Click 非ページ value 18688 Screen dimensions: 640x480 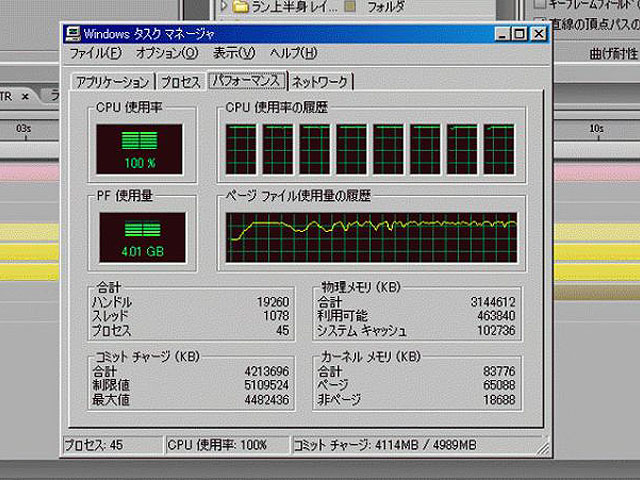pyautogui.click(x=500, y=400)
